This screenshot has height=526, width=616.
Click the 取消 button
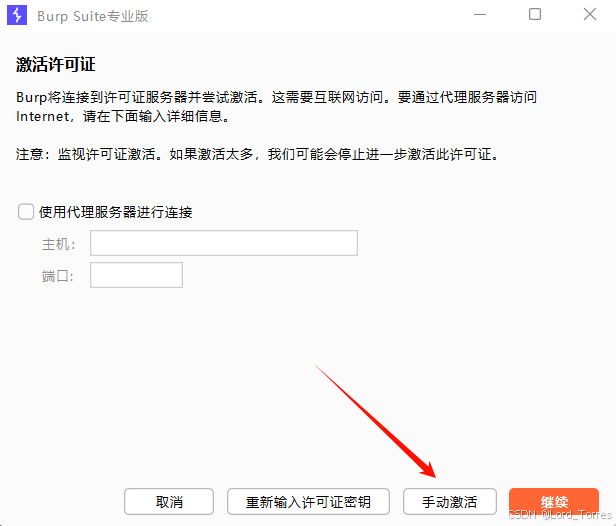(169, 502)
